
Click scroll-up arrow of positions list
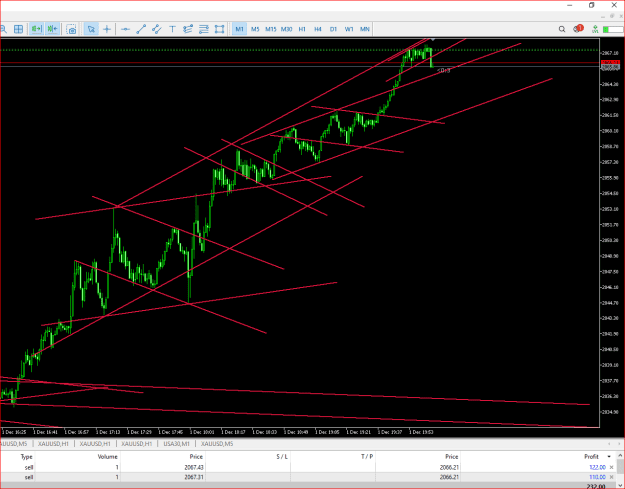(621, 456)
